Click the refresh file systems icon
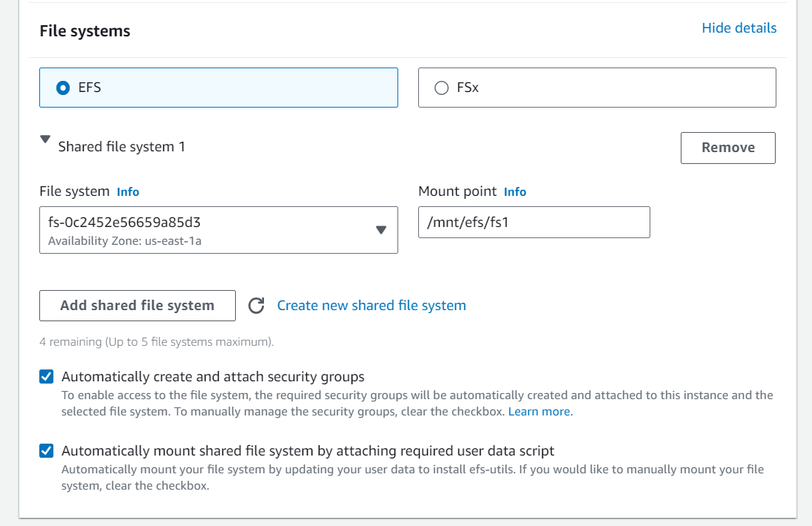This screenshot has height=526, width=812. pyautogui.click(x=257, y=306)
